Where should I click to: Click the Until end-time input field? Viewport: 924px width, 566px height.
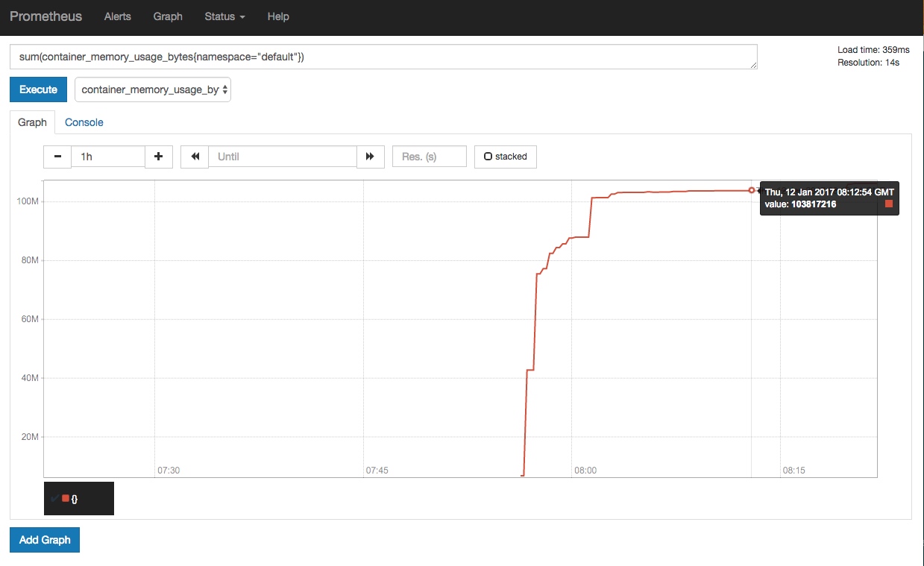(282, 157)
